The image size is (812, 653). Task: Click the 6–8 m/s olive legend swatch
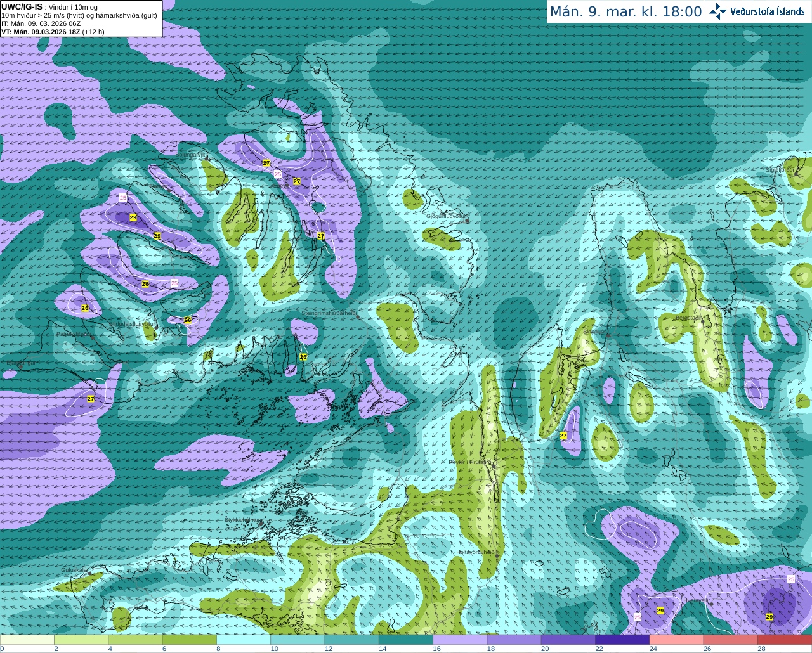190,640
